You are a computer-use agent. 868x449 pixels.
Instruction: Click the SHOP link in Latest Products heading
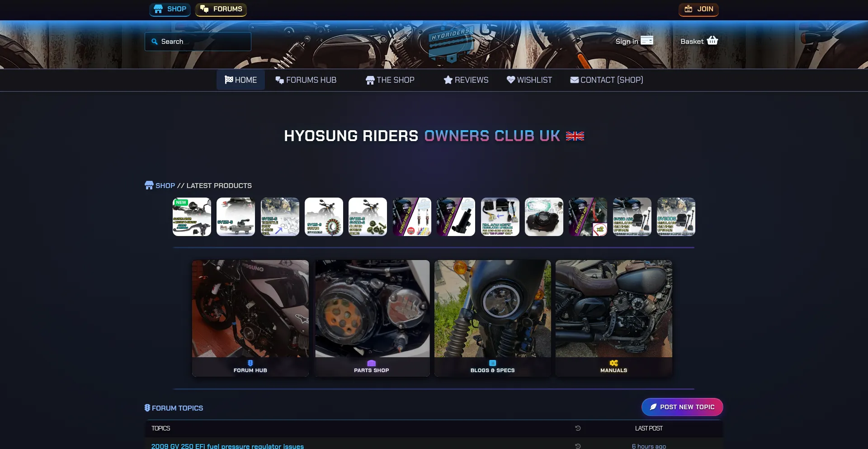165,186
